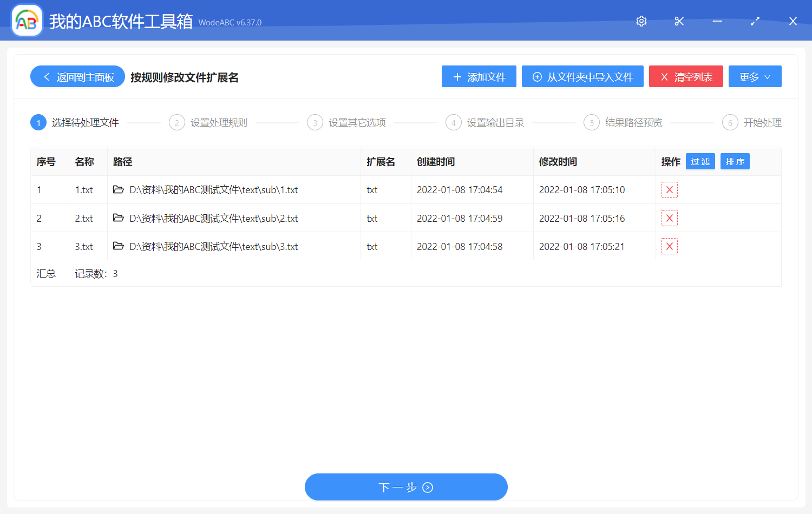Click step 6 开始处理 indicator

click(752, 122)
